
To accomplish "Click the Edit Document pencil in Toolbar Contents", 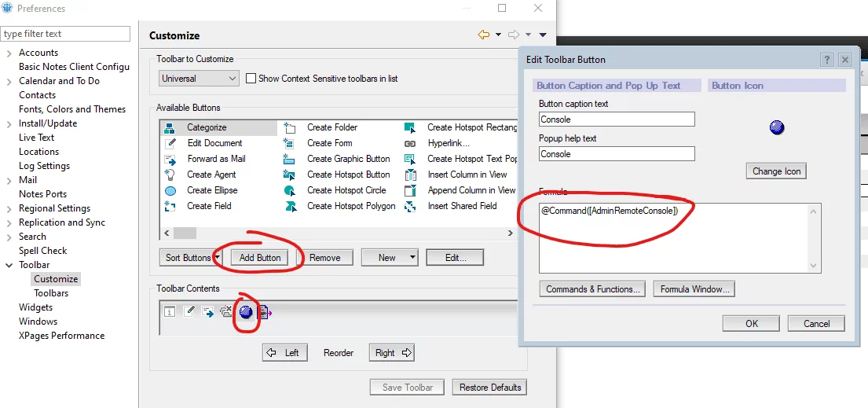I will point(189,312).
